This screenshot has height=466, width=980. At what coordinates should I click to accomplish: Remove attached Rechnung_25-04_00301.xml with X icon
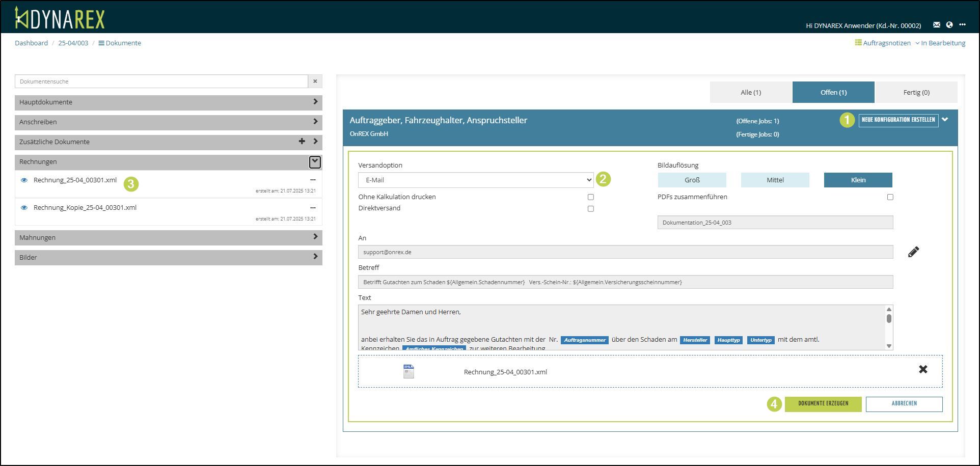pyautogui.click(x=922, y=370)
